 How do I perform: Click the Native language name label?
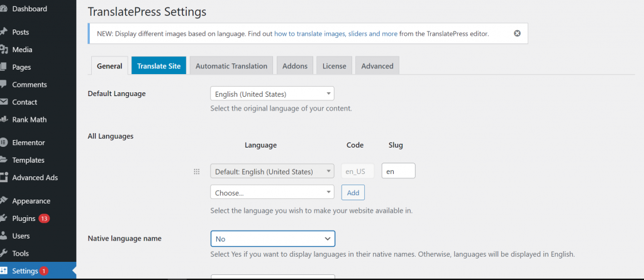pos(125,238)
